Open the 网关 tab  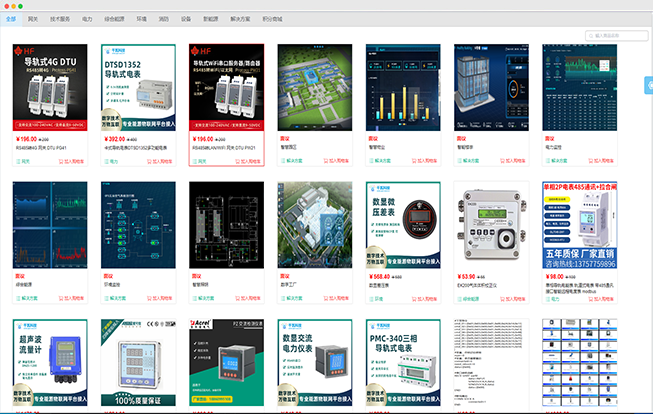tap(33, 19)
